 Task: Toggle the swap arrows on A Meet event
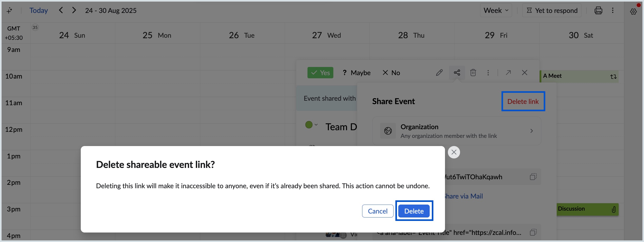click(x=613, y=76)
